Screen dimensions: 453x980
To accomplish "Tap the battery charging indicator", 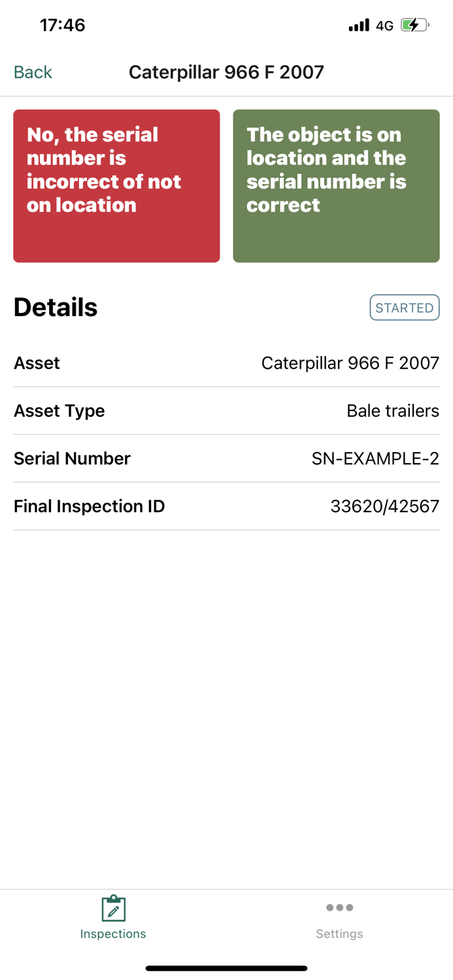I will [x=414, y=25].
